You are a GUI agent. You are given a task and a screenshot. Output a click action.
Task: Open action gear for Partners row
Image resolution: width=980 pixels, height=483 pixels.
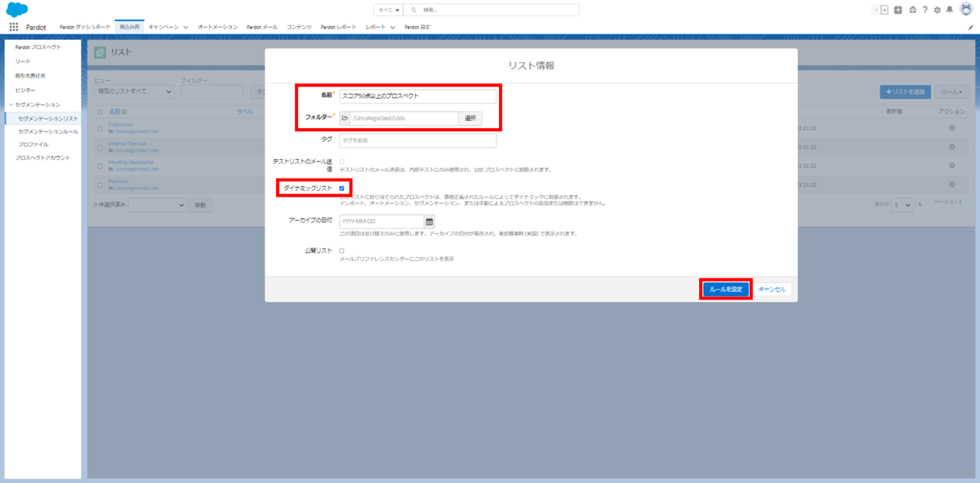pyautogui.click(x=951, y=183)
